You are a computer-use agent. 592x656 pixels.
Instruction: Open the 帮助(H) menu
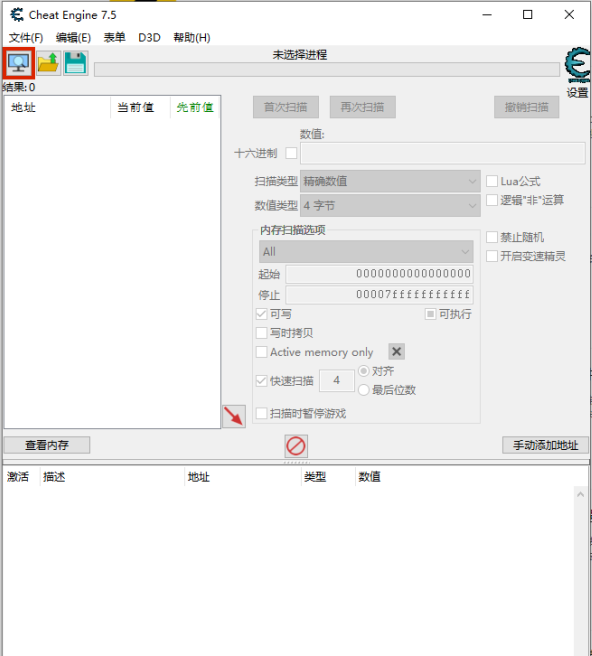(192, 38)
